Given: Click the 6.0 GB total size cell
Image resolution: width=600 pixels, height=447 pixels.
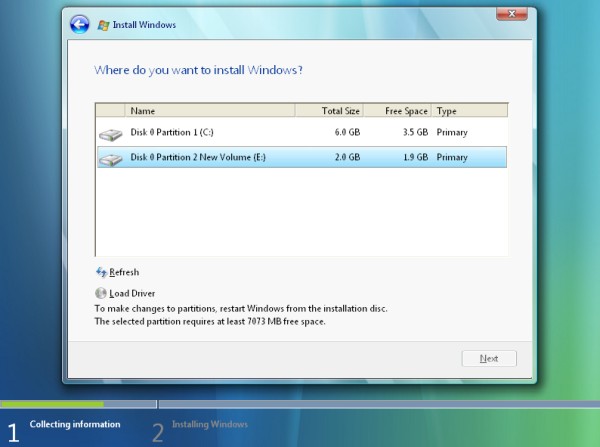Looking at the screenshot, I should click(347, 132).
